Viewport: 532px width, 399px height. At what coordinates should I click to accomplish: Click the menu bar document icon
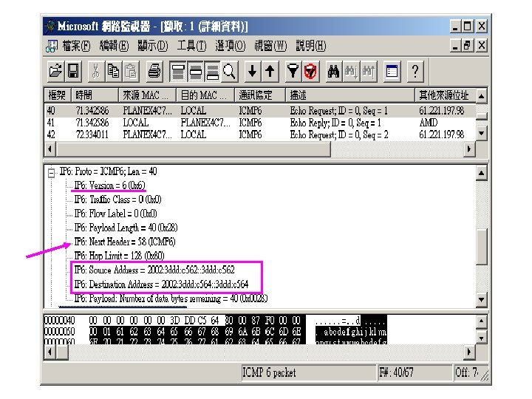52,46
